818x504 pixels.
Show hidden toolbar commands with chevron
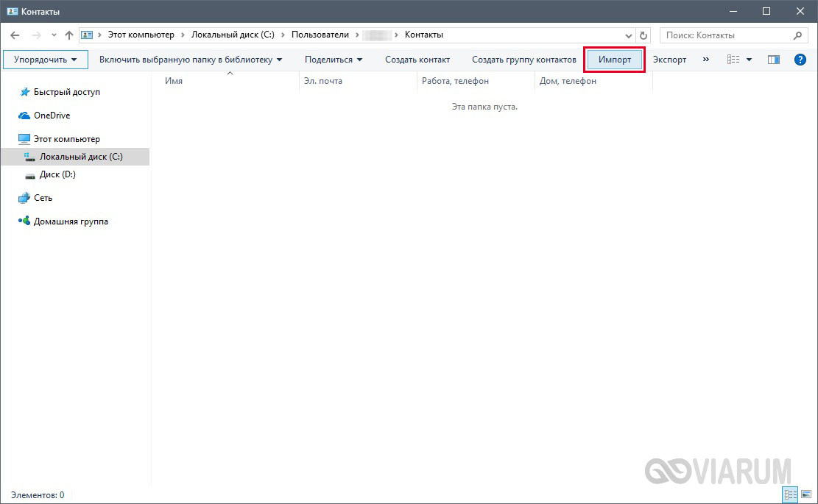[706, 60]
